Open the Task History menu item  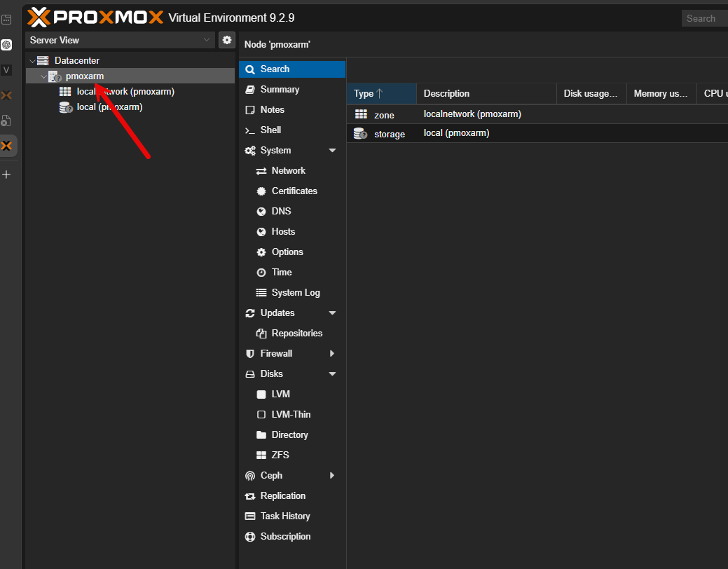point(292,516)
